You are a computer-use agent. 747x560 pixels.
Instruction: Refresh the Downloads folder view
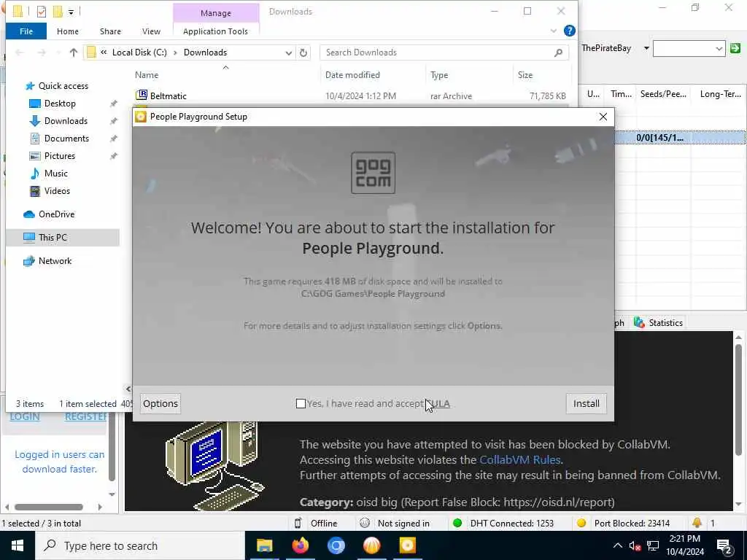[x=303, y=52]
